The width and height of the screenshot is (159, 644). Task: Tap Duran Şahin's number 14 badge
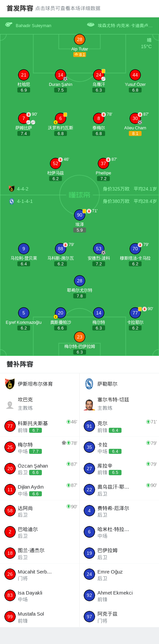click(60, 75)
